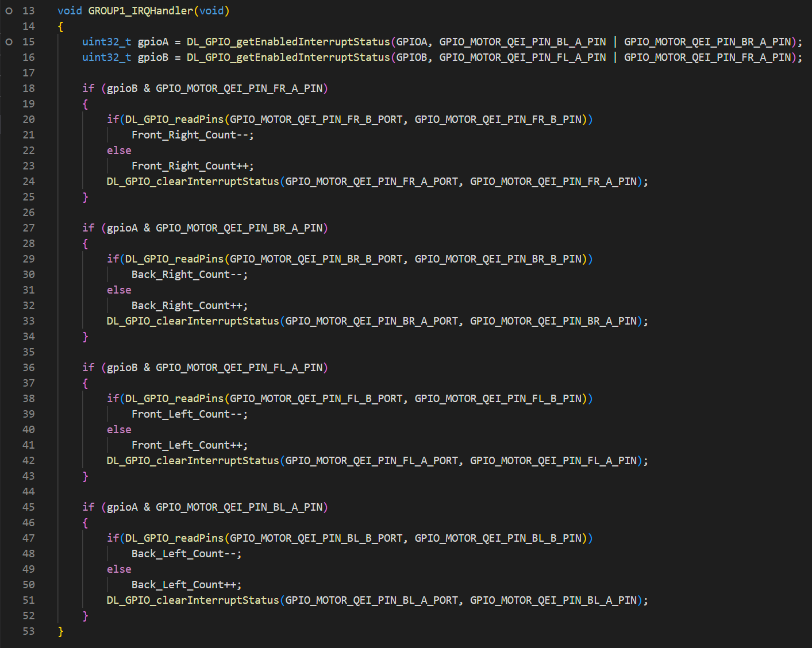
Task: Click the 'else' keyword on line 31
Action: click(119, 290)
